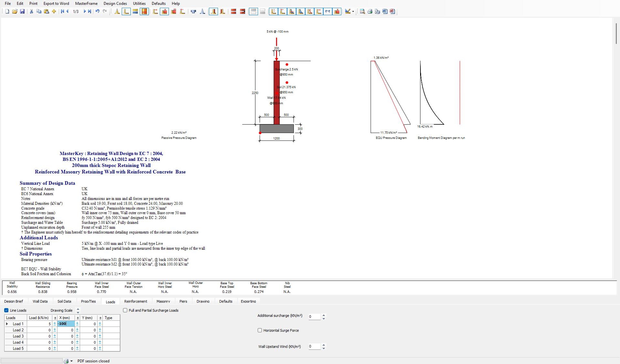Screen dimensions: 620x364
Task: Open status bar printer dropdown arrow
Action: click(71, 361)
